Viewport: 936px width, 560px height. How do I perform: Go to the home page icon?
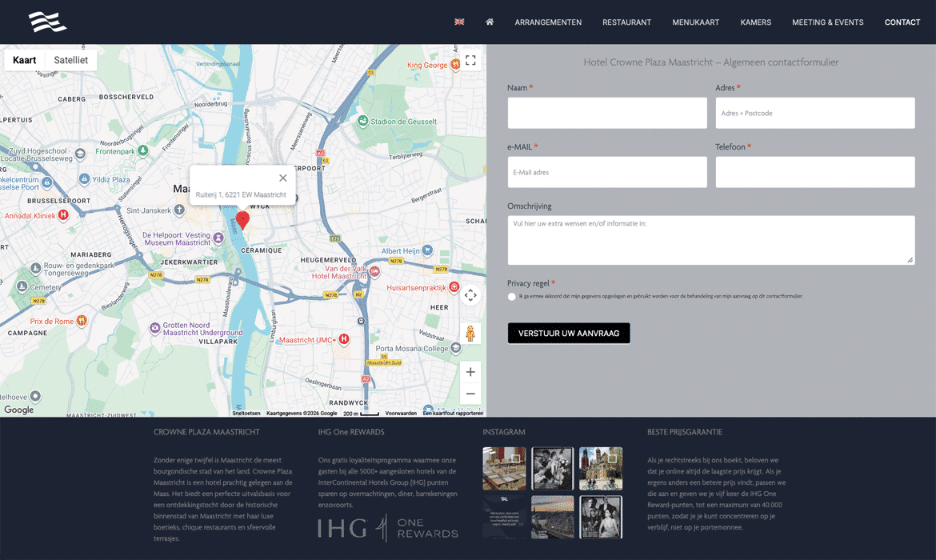(490, 22)
